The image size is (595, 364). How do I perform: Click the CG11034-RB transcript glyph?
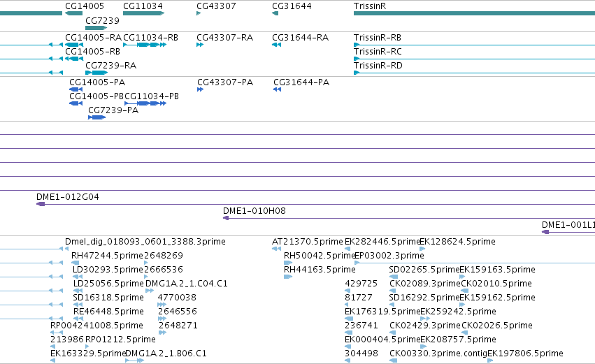click(x=145, y=45)
